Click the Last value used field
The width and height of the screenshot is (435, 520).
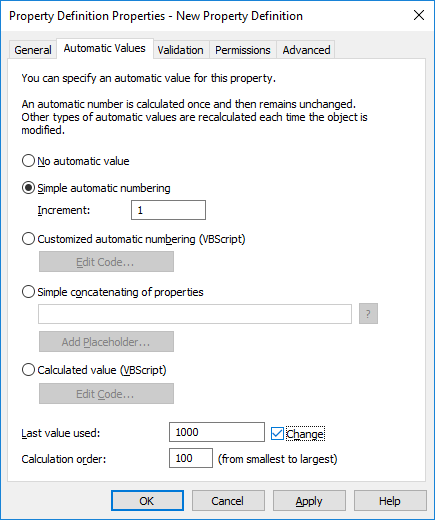(217, 432)
